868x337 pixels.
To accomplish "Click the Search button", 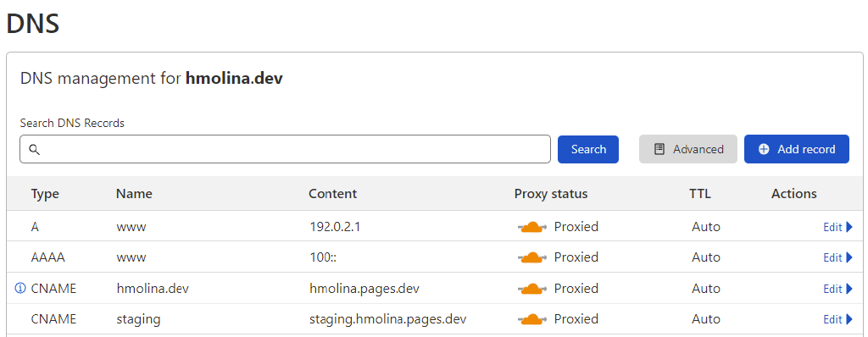I will click(588, 149).
